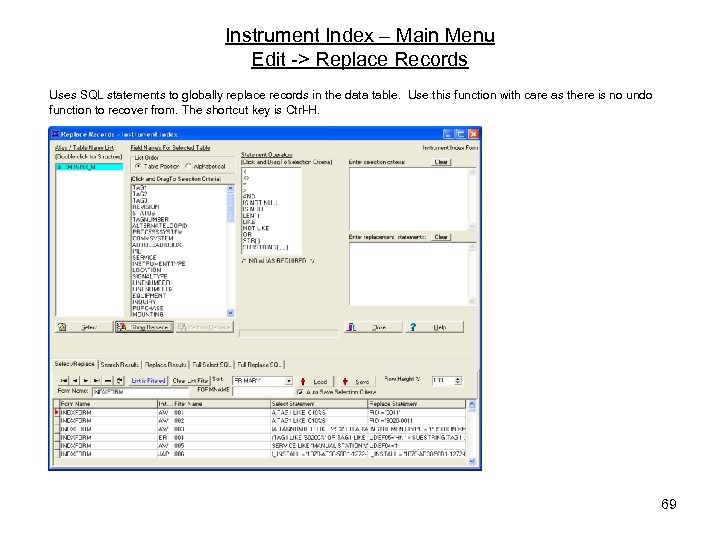
Task: Click the Filter Name column header
Action: click(222, 404)
